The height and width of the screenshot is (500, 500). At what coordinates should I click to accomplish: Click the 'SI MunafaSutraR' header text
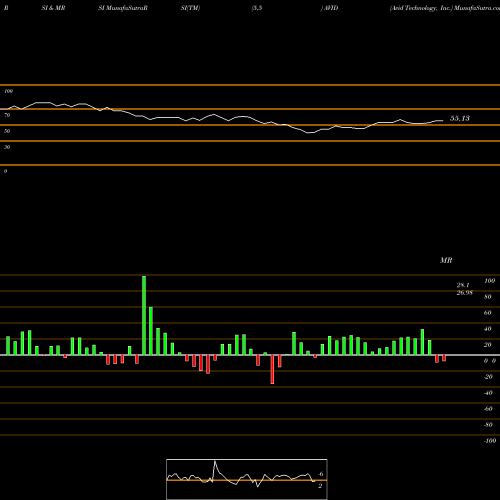(123, 8)
